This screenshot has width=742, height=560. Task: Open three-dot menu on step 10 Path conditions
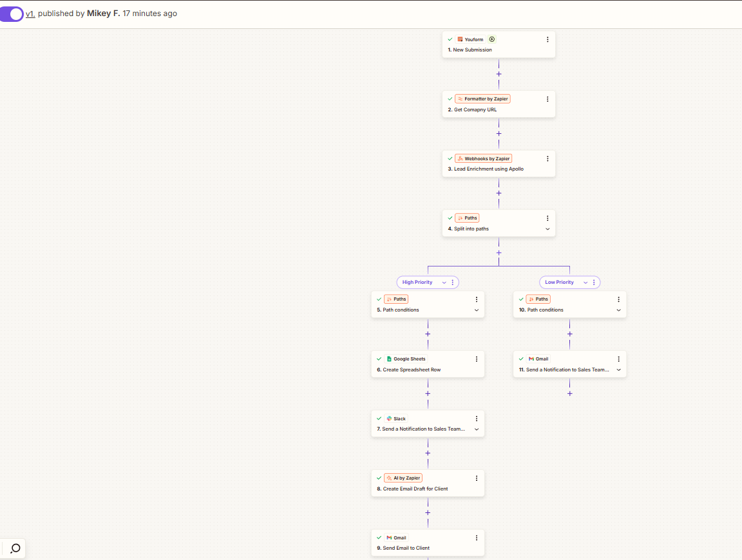pos(618,299)
